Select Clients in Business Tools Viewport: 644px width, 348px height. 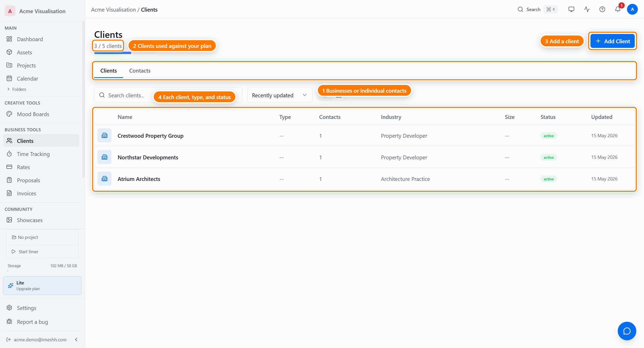[x=41, y=141]
